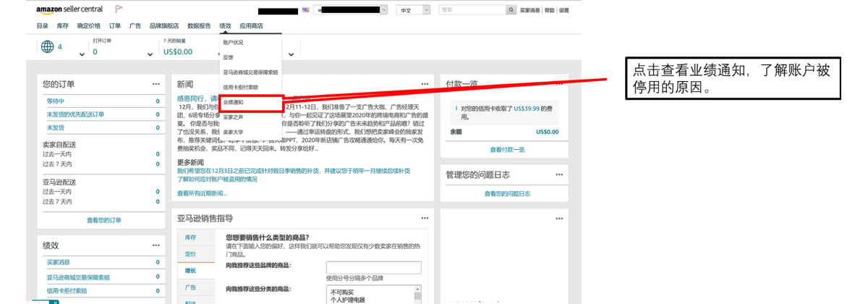
Task: Click 信用卡拒付索赔 in the 绩效 widget
Action: point(67,291)
